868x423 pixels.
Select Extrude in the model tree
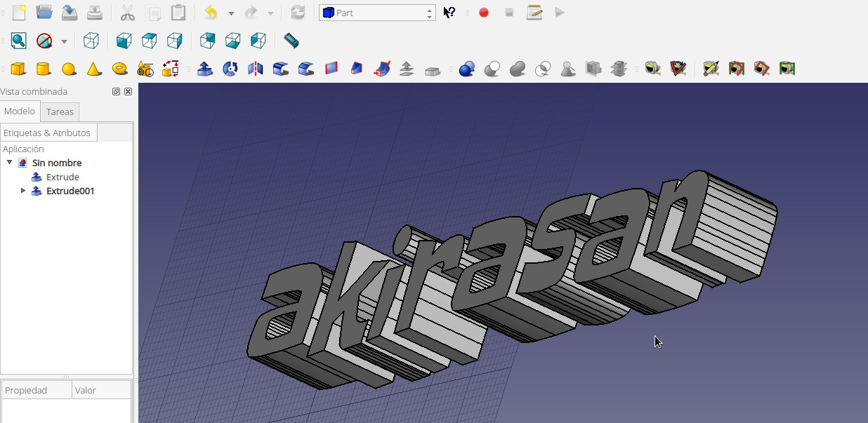point(63,177)
